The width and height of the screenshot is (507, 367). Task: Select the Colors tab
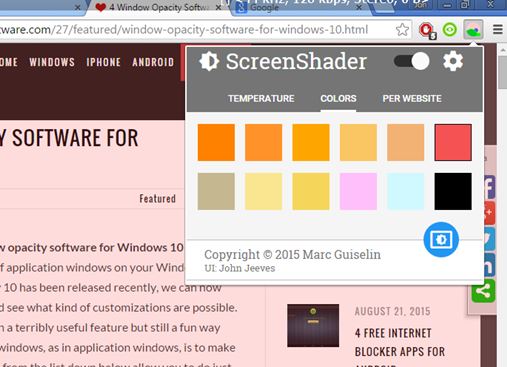(x=338, y=99)
